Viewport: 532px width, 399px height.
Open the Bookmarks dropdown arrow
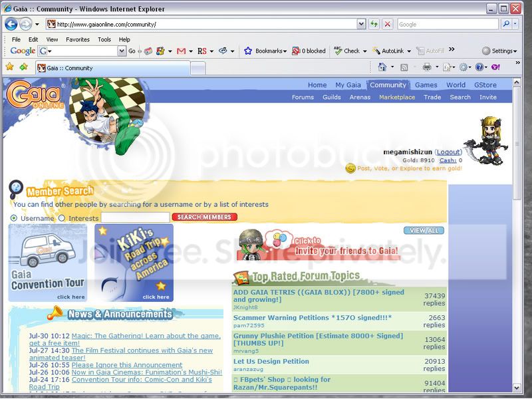pos(285,51)
